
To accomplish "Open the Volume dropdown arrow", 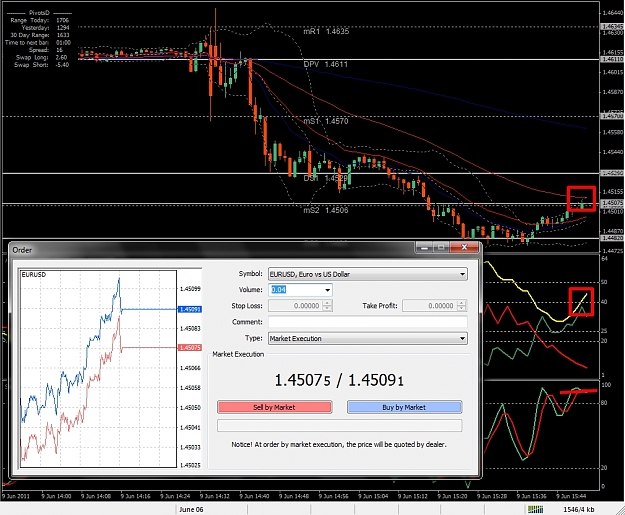I will click(327, 290).
